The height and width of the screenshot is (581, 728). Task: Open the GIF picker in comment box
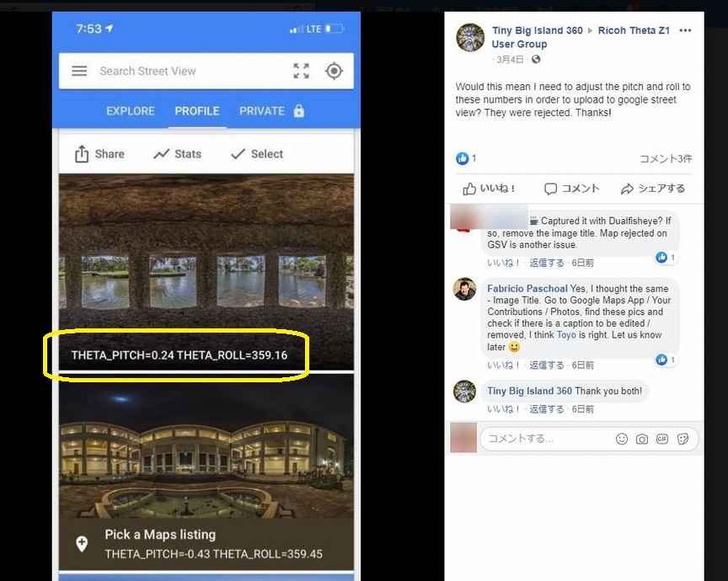(x=662, y=439)
